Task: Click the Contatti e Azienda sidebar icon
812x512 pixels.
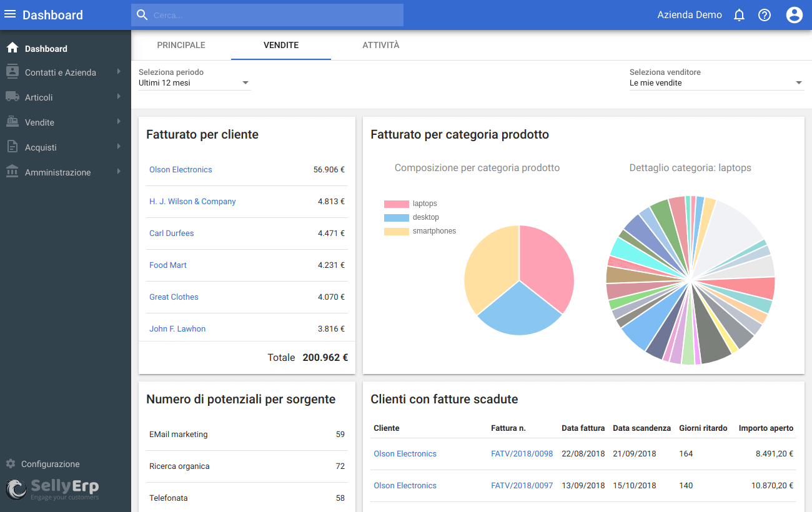Action: click(12, 72)
